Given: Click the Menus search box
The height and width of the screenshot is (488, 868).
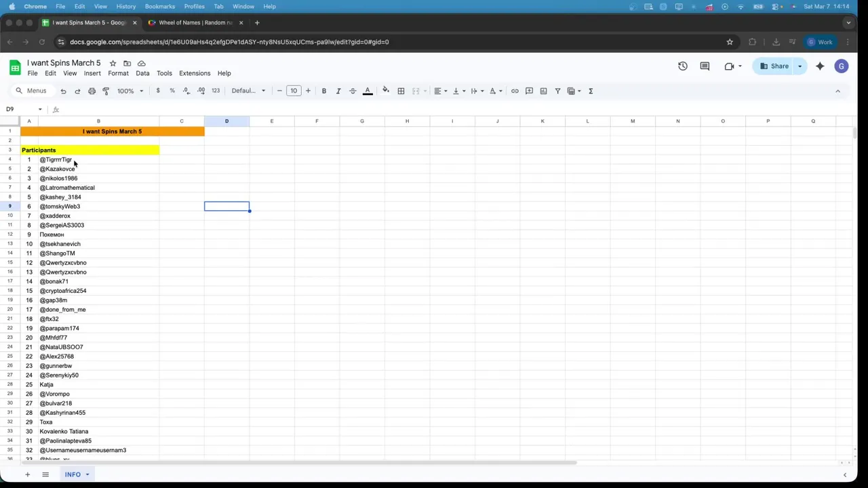Looking at the screenshot, I should point(32,91).
